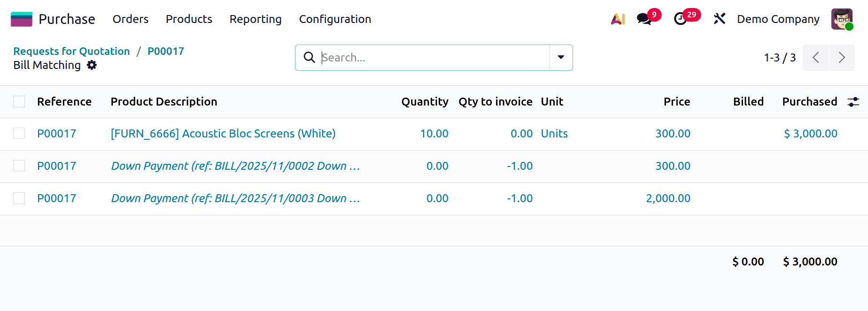The image size is (868, 311).
Task: Sort by the Product Description column header
Action: point(164,102)
